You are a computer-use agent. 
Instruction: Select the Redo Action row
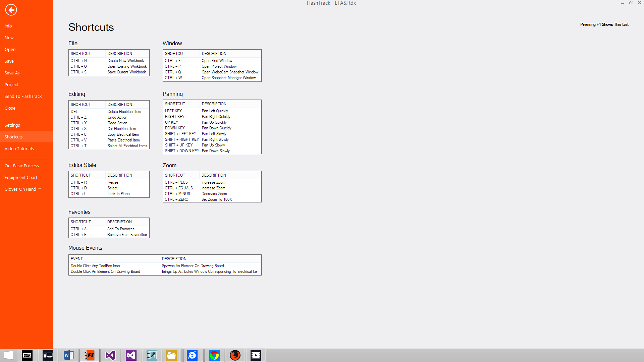pyautogui.click(x=109, y=123)
